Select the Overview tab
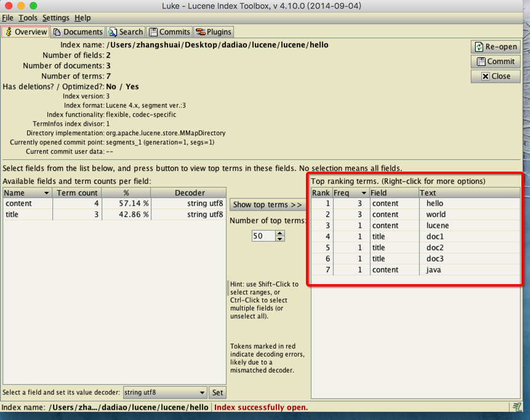Image resolution: width=530 pixels, height=420 pixels. coord(26,32)
